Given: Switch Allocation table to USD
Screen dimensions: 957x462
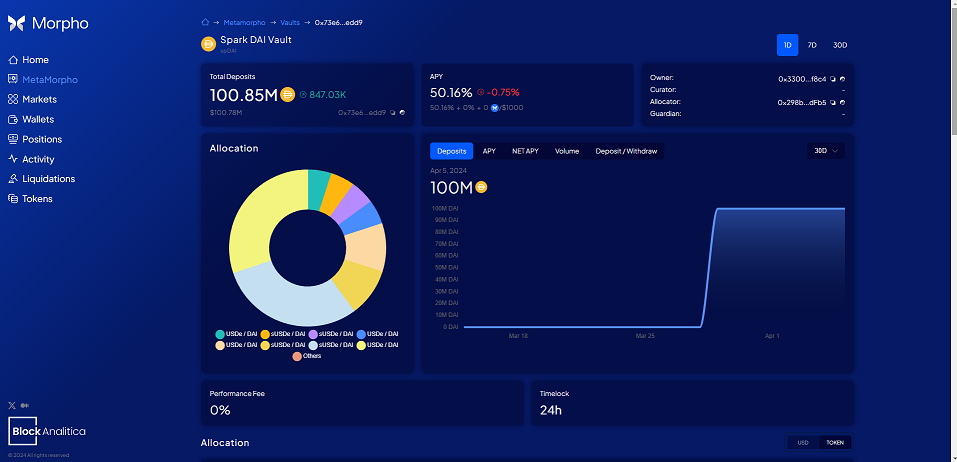Looking at the screenshot, I should click(x=803, y=442).
